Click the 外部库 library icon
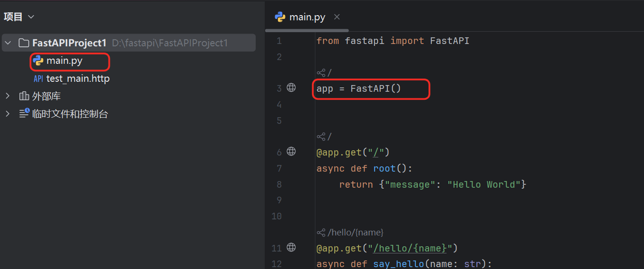The height and width of the screenshot is (269, 644). pyautogui.click(x=24, y=96)
